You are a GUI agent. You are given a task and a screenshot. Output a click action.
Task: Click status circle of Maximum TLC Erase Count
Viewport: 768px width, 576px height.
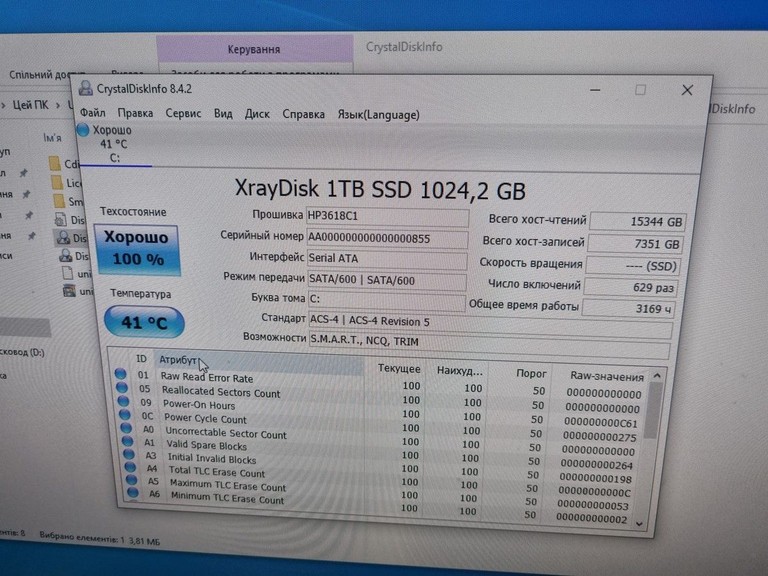pyautogui.click(x=132, y=480)
